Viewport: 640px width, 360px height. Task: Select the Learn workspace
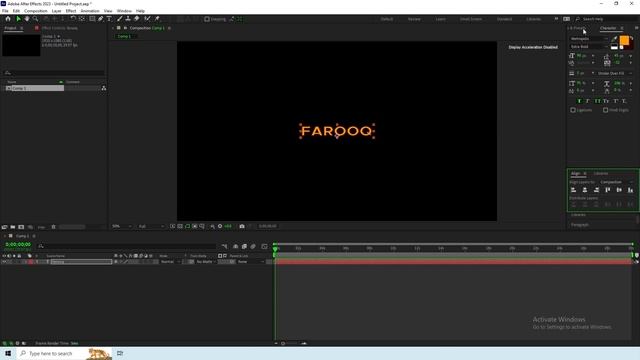click(440, 19)
